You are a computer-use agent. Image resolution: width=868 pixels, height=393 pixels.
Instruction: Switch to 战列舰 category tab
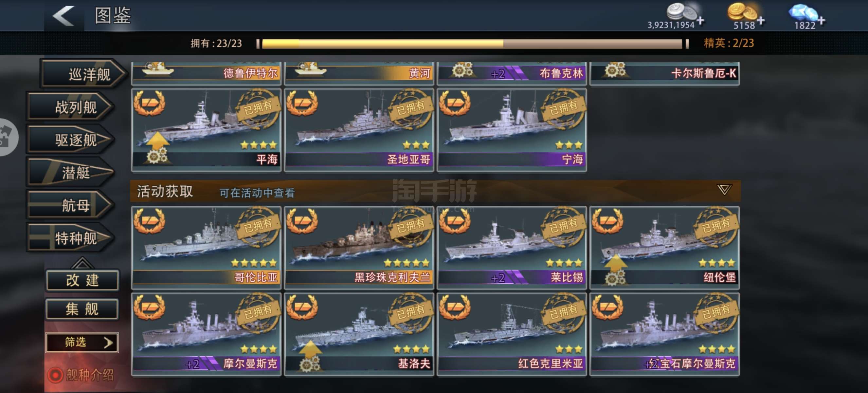(x=71, y=107)
